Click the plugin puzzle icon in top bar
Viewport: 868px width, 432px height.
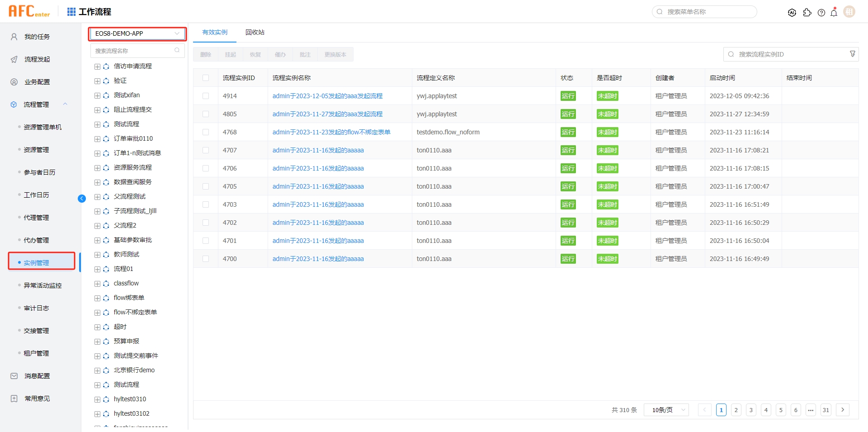pyautogui.click(x=807, y=13)
